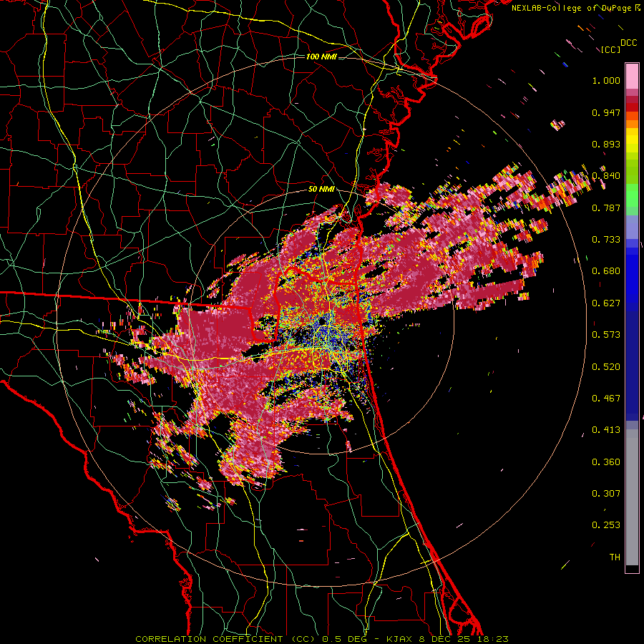
Task: Click the [CC] label above the color scale
Action: [611, 49]
